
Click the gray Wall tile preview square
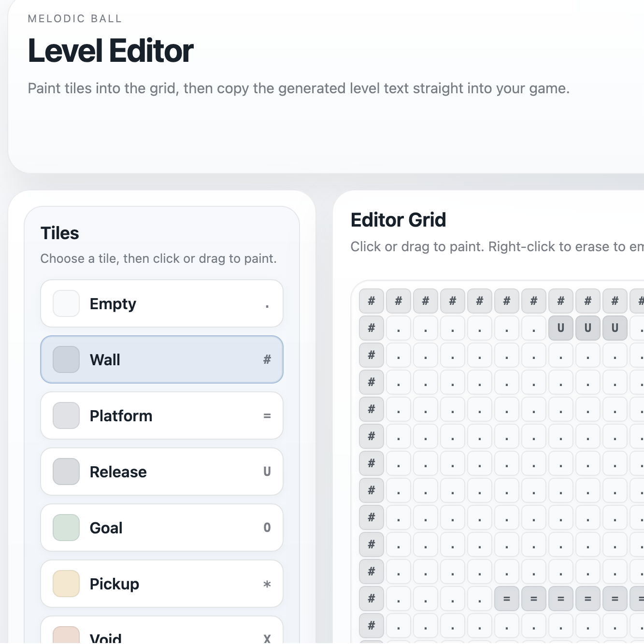click(66, 359)
